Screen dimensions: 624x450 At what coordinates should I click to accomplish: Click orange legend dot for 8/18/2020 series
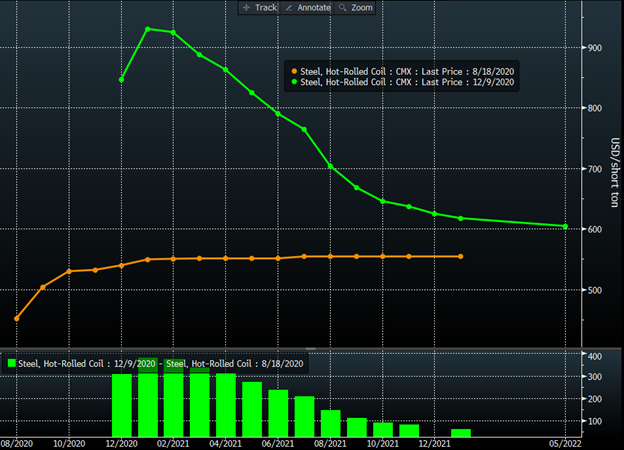coord(293,71)
